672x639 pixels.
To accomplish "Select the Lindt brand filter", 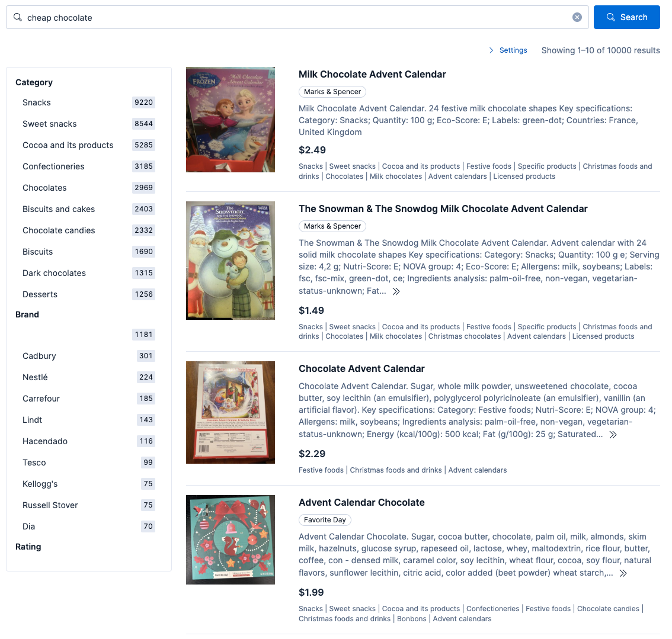I will pos(89,420).
